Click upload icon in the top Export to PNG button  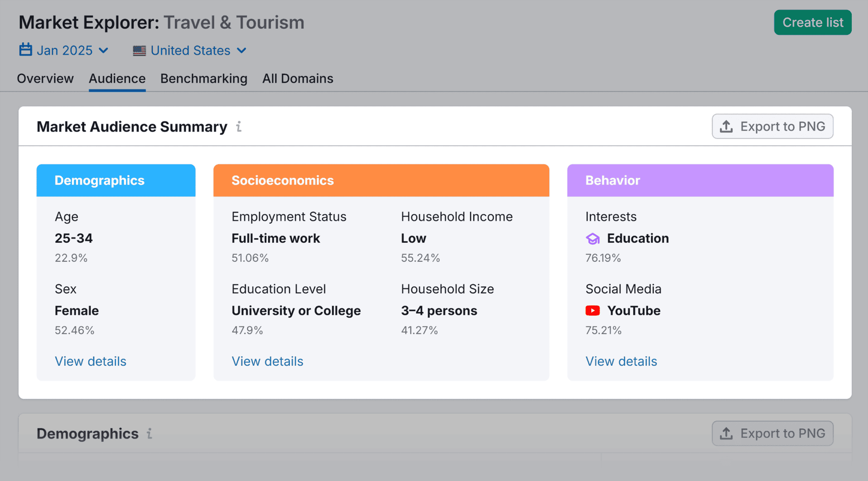pyautogui.click(x=726, y=127)
